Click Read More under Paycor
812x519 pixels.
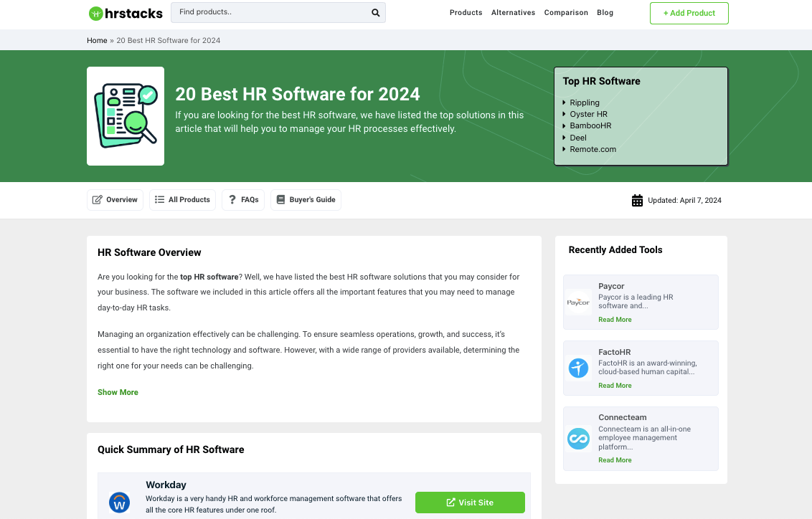pyautogui.click(x=615, y=320)
